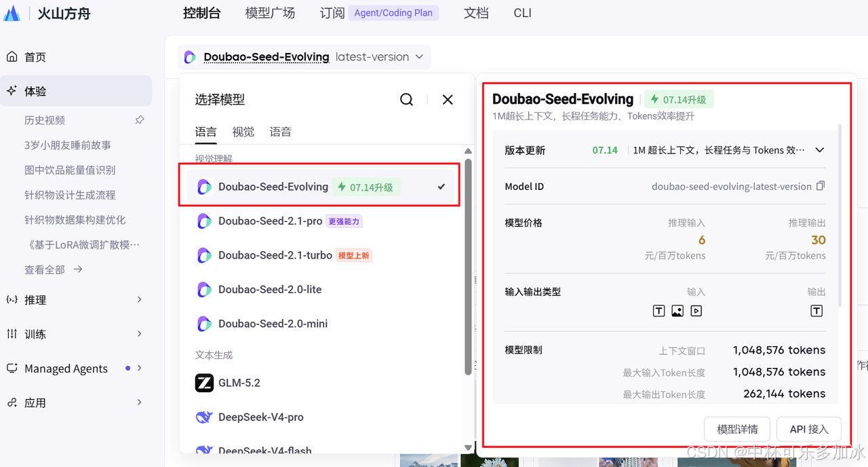Click the model list scrollbar up arrow
Image resolution: width=868 pixels, height=467 pixels.
(x=468, y=151)
